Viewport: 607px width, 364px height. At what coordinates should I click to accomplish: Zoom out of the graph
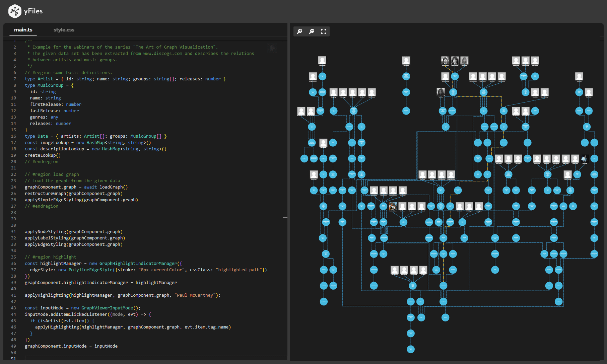[312, 31]
